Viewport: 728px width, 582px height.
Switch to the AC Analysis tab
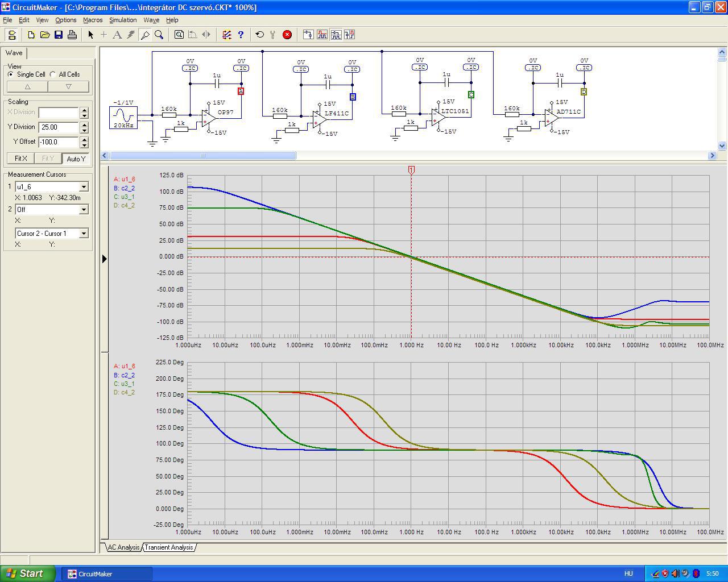[123, 547]
